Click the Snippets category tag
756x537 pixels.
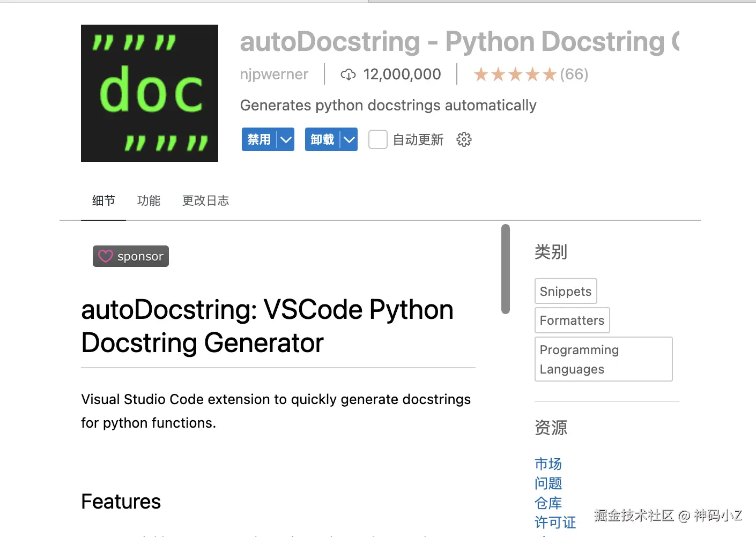[566, 292]
